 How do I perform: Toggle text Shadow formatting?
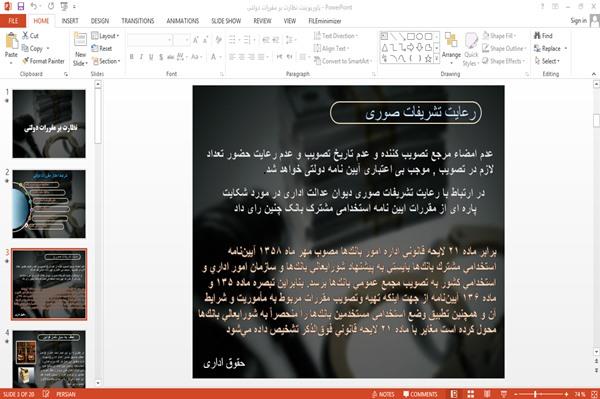tap(161, 57)
